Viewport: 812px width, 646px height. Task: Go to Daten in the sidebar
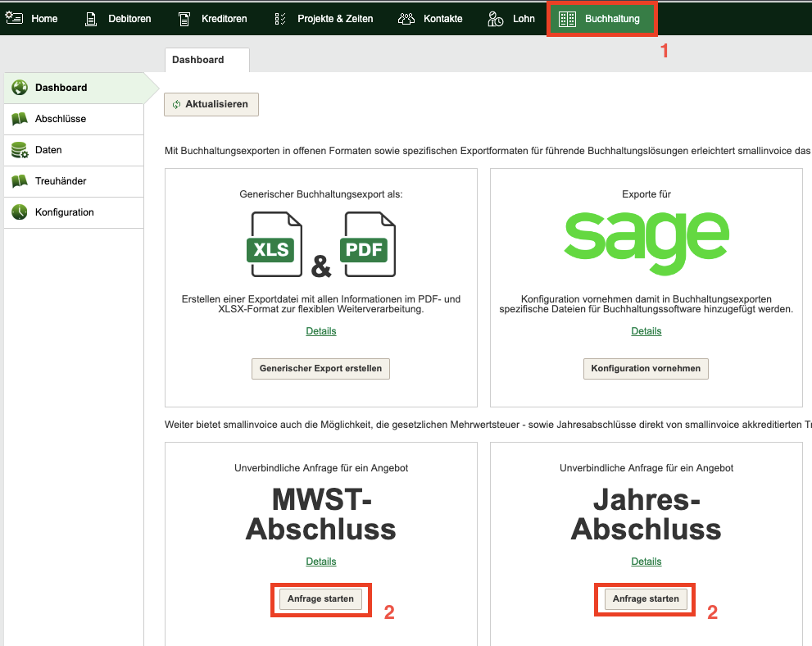[x=74, y=150]
